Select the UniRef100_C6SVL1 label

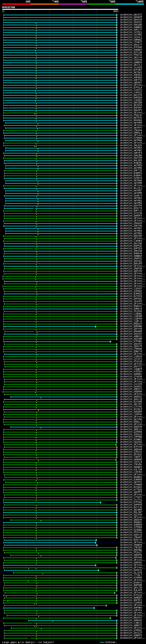tap(131, 37)
